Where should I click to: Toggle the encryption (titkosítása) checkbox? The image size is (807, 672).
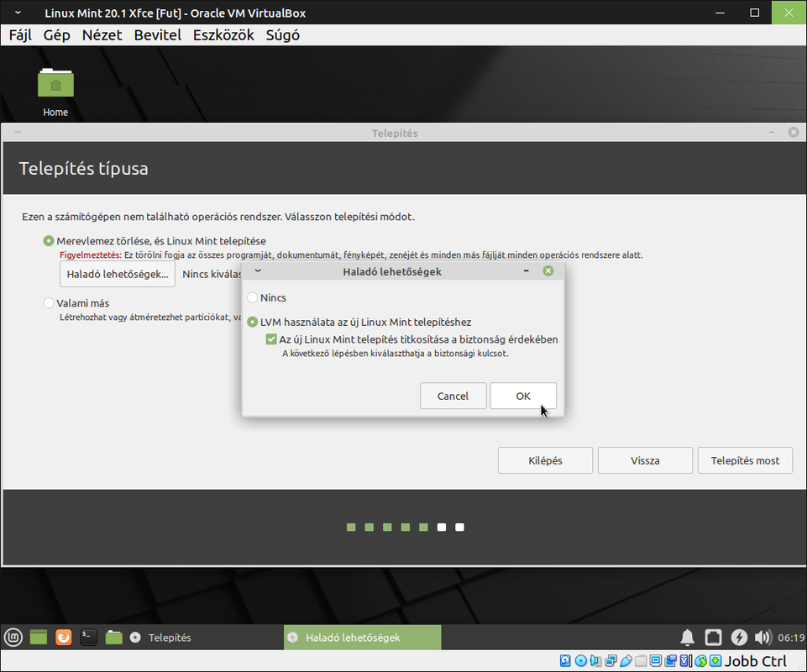point(271,339)
